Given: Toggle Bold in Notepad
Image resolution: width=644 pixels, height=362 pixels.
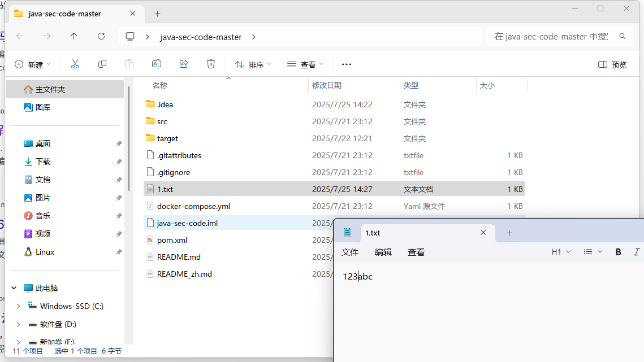Looking at the screenshot, I should tap(618, 252).
